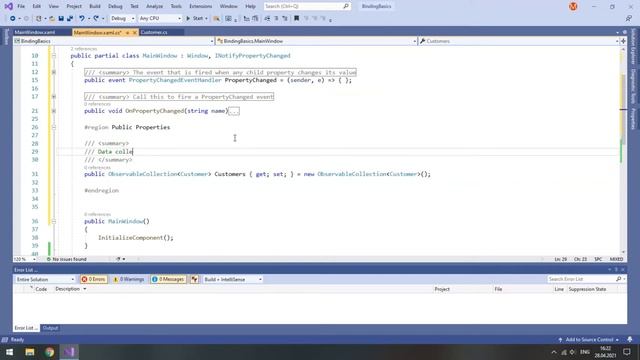640x360 pixels.
Task: Click the Find in Files toolbar icon
Action: (x=216, y=18)
